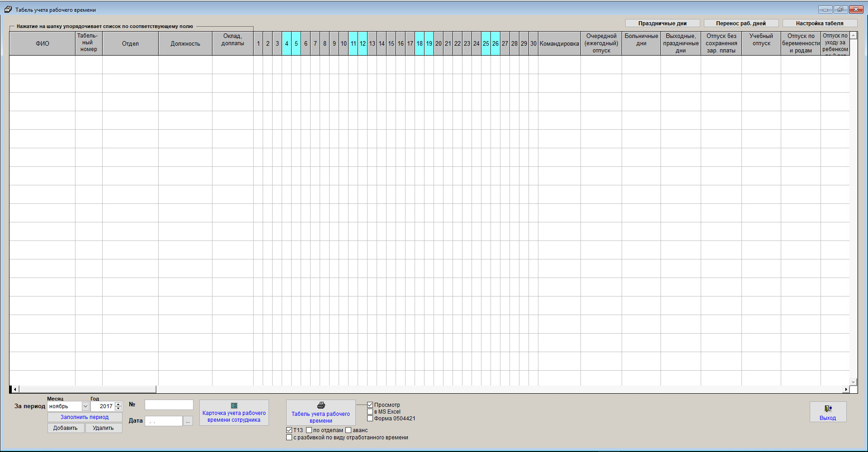This screenshot has width=868, height=452.
Task: Click Отпуск по беременности и родам header
Action: point(801,43)
